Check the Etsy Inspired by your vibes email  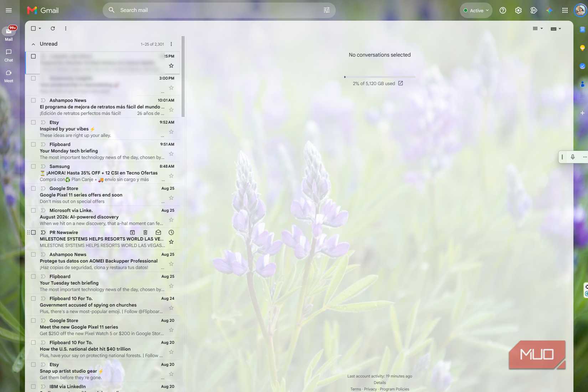(x=33, y=122)
